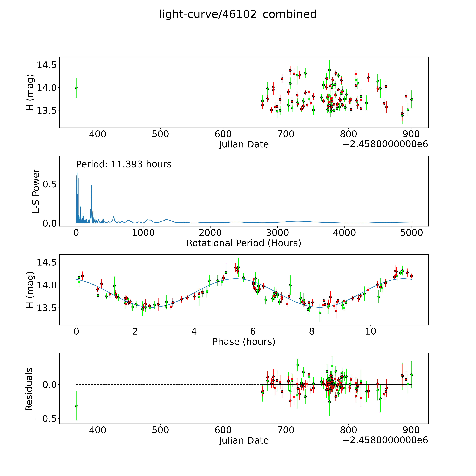Click the '500' tick label in top panel
Image resolution: width=476 pixels, height=476 pixels.
tap(160, 134)
